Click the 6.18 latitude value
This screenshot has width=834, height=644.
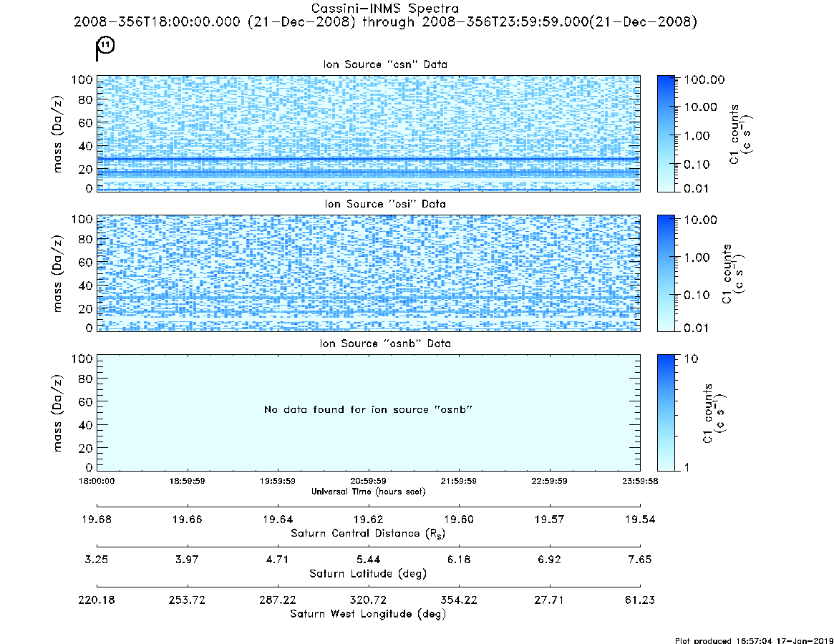coord(458,560)
